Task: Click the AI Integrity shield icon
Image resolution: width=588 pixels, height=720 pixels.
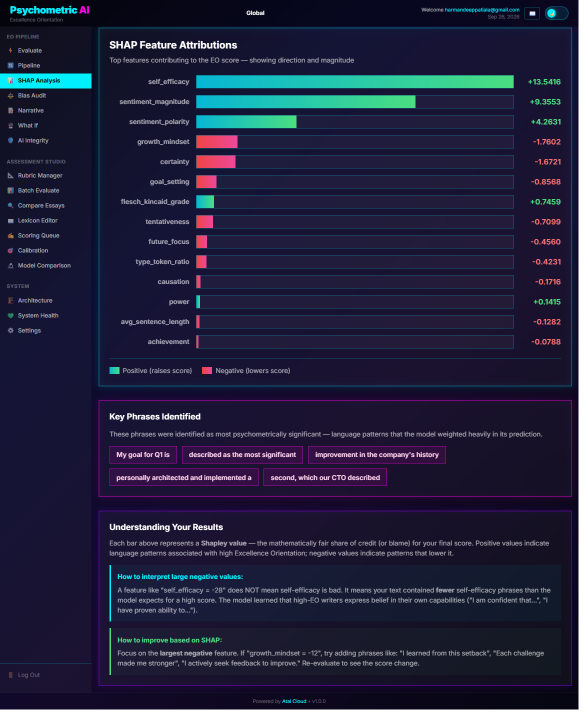Action: [10, 140]
